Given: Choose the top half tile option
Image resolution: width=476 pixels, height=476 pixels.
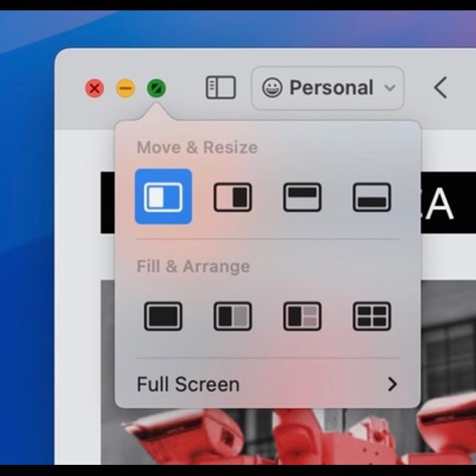Looking at the screenshot, I should click(x=303, y=197).
